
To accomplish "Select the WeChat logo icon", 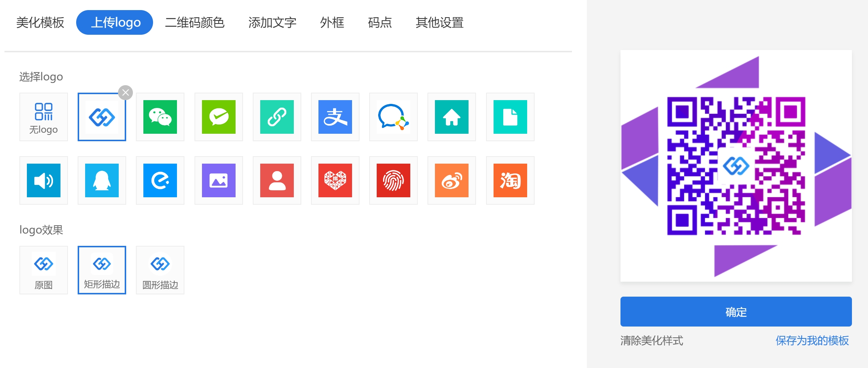I will point(160,117).
